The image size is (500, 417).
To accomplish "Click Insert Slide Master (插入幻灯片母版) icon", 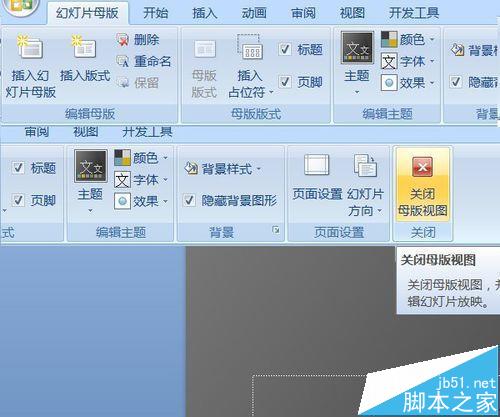I will (x=30, y=46).
